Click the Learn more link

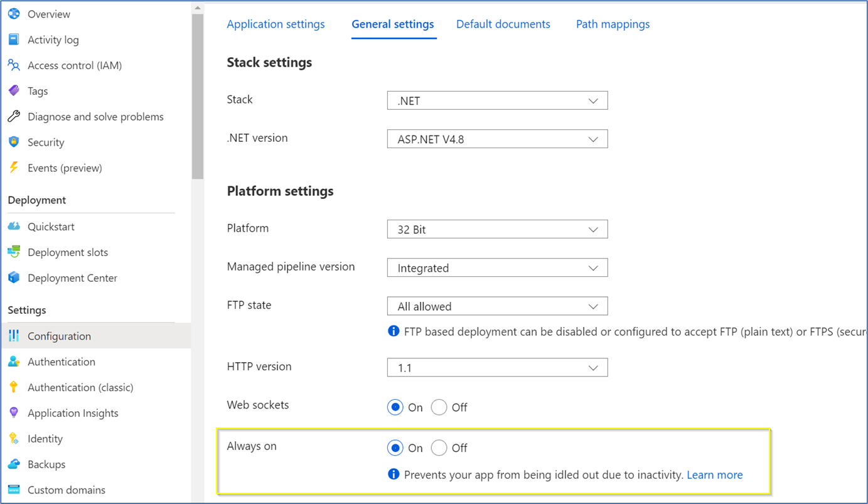tap(715, 475)
